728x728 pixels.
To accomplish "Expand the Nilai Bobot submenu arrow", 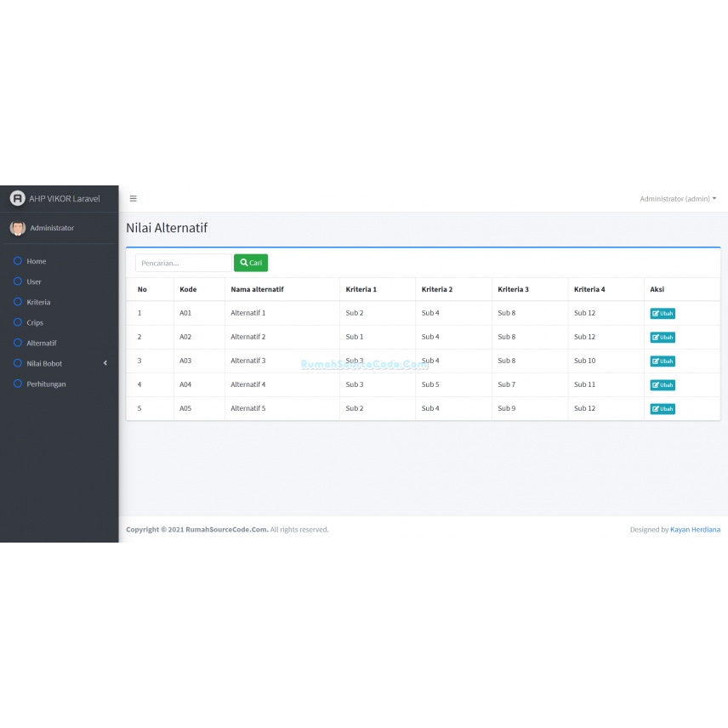I will [x=105, y=363].
